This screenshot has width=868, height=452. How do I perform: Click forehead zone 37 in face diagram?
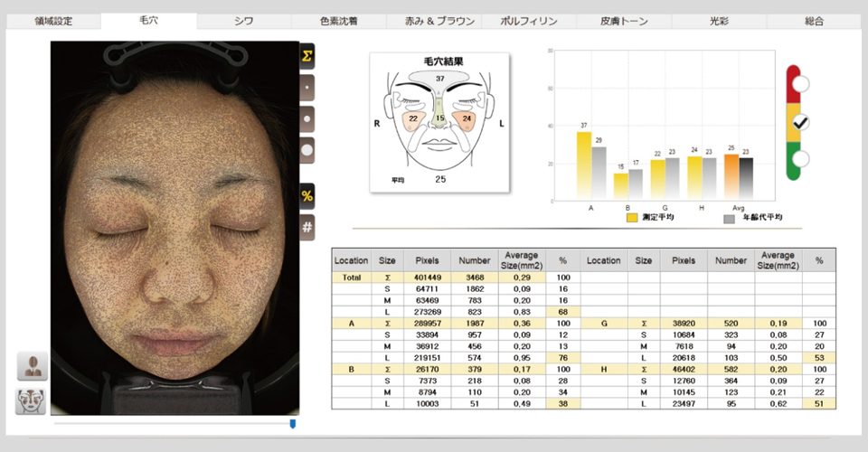pyautogui.click(x=440, y=80)
